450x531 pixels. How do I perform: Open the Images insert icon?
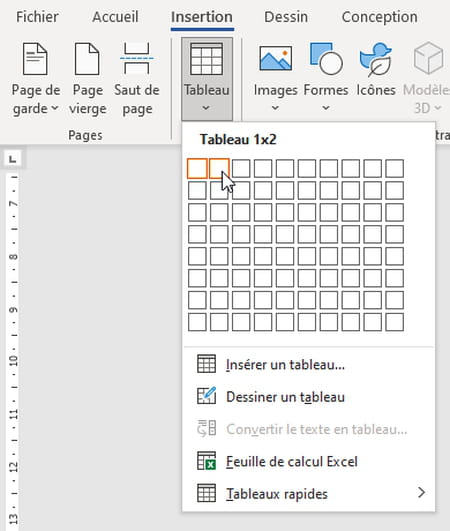pos(276,58)
